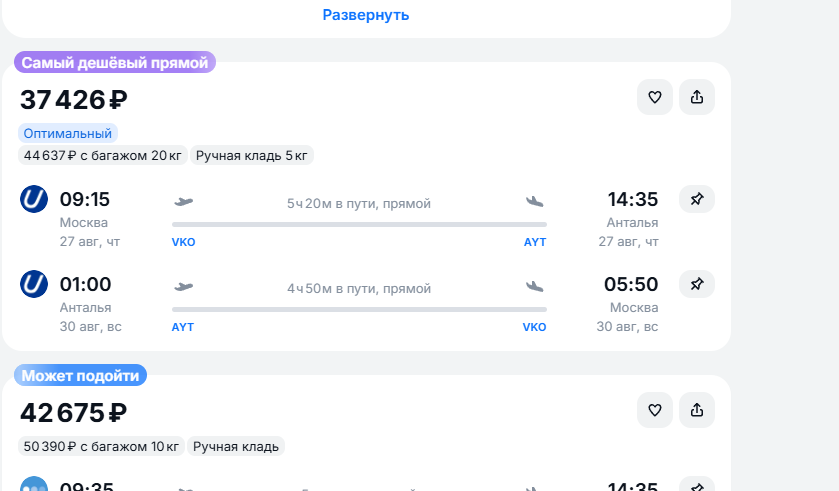Click the airline logo on 09:15 flight

click(34, 199)
